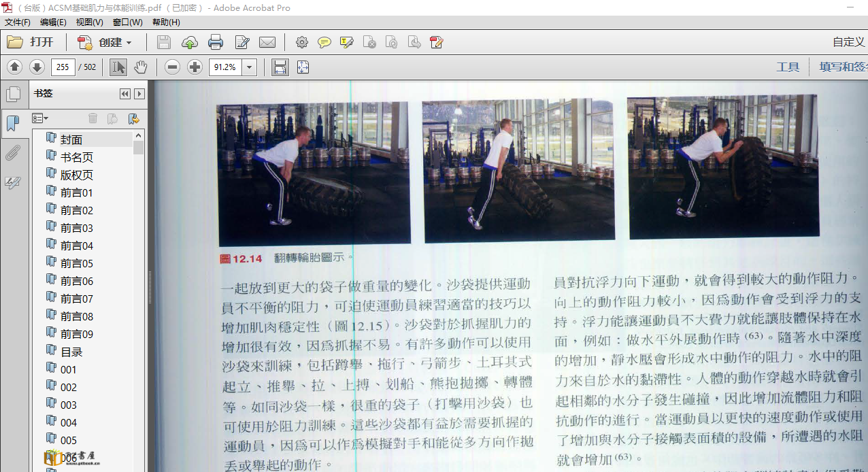Toggle Fit Width scrolling mode
The width and height of the screenshot is (868, 472).
click(x=280, y=67)
